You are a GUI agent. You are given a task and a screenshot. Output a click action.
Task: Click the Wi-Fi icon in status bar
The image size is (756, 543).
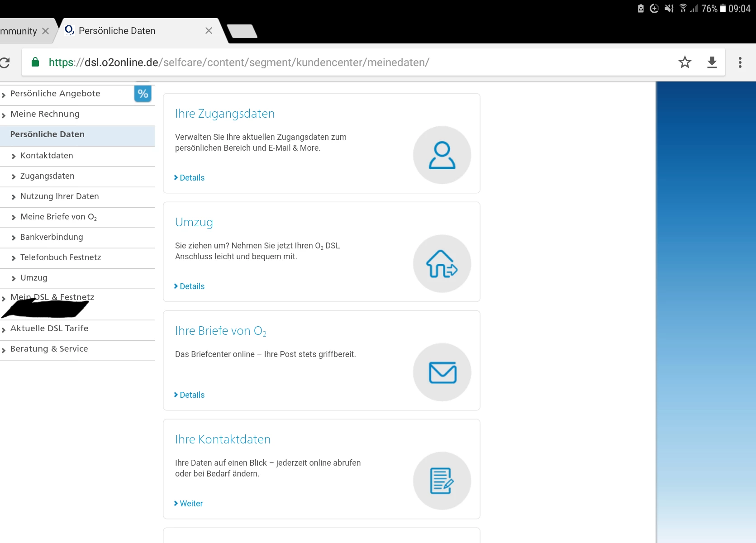point(683,8)
